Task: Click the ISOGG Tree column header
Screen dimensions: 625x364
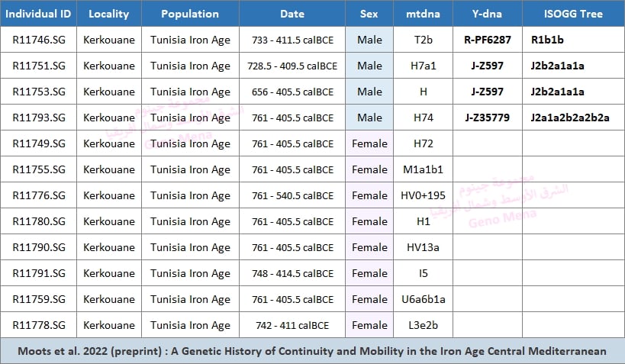Action: pos(573,14)
